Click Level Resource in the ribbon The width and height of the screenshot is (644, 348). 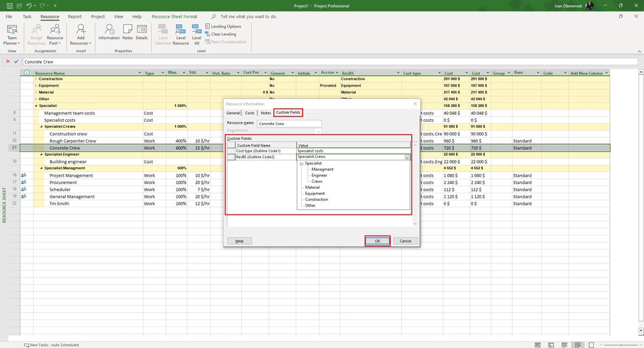click(181, 35)
